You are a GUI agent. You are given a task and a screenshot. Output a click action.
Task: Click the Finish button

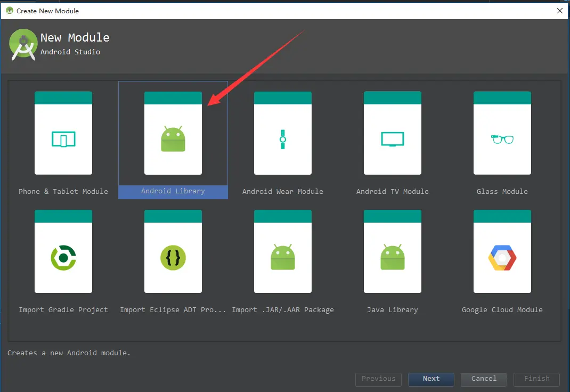pyautogui.click(x=536, y=379)
